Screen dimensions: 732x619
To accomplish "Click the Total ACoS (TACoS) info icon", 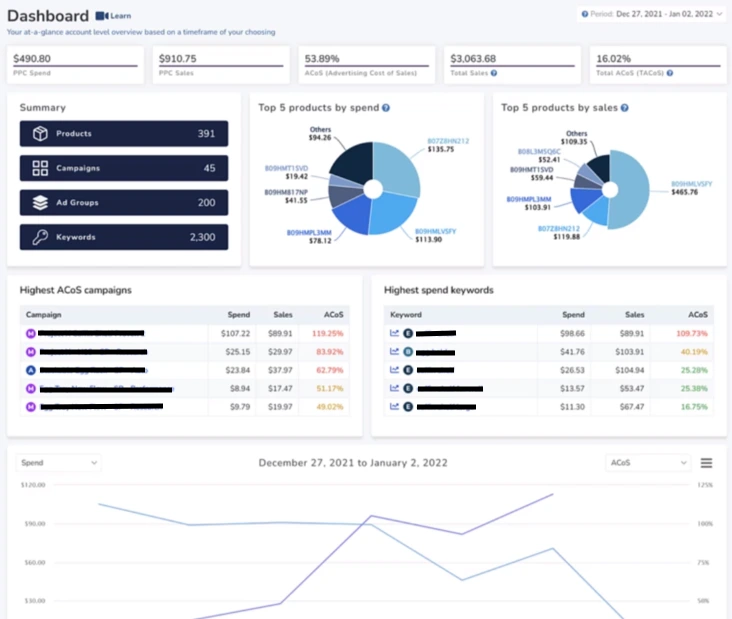I will (669, 73).
